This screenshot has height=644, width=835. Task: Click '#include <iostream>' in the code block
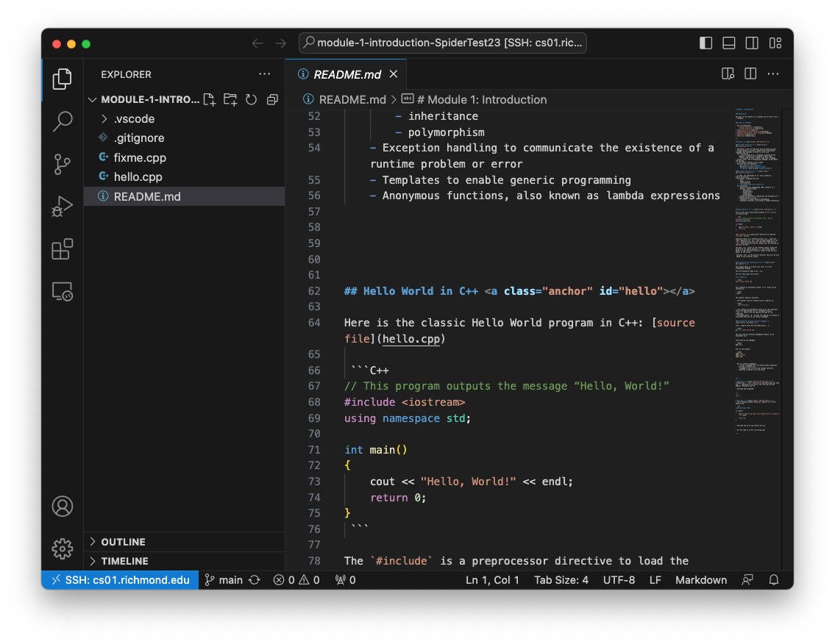[405, 402]
